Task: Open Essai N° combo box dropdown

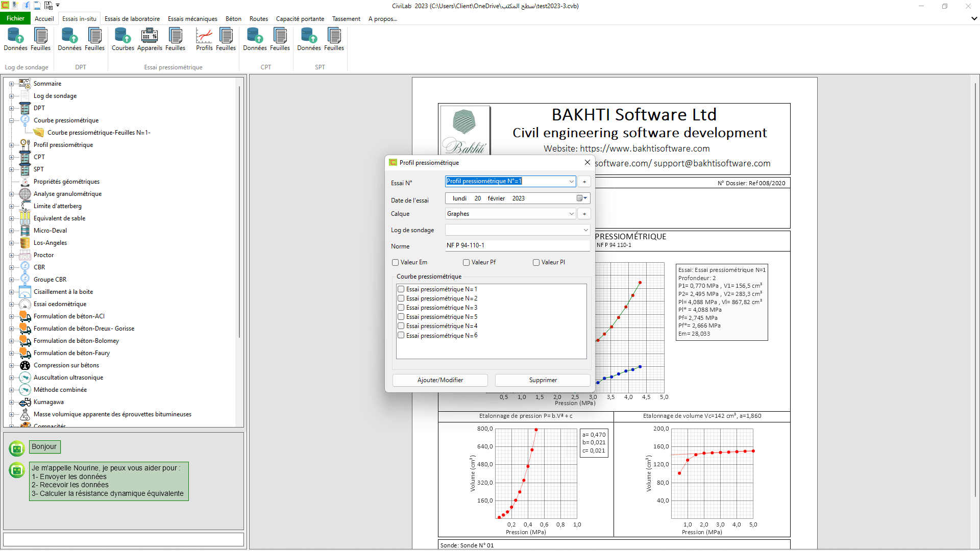Action: click(x=571, y=181)
